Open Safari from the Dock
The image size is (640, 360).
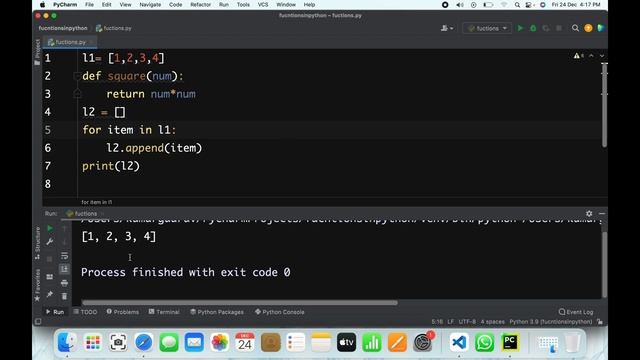[x=144, y=342]
